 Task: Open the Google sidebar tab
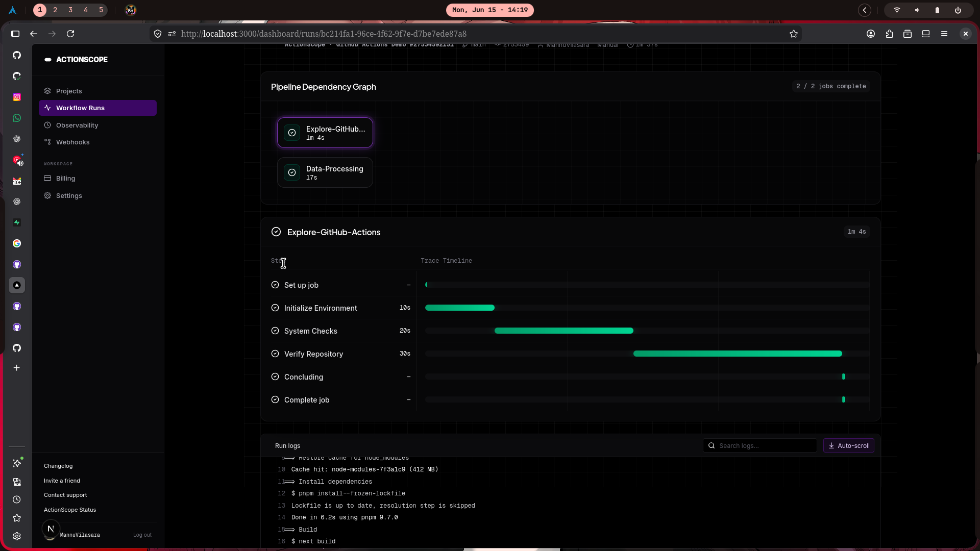(17, 243)
